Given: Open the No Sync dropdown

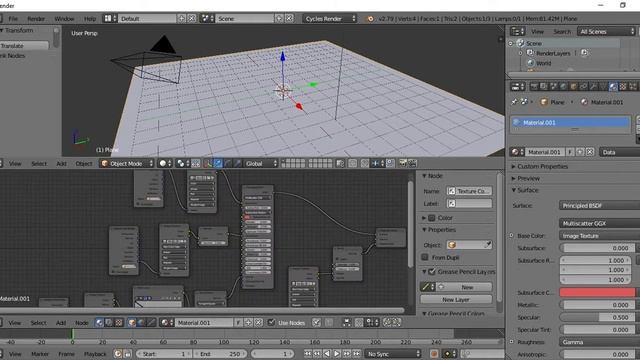Looking at the screenshot, I should [393, 354].
